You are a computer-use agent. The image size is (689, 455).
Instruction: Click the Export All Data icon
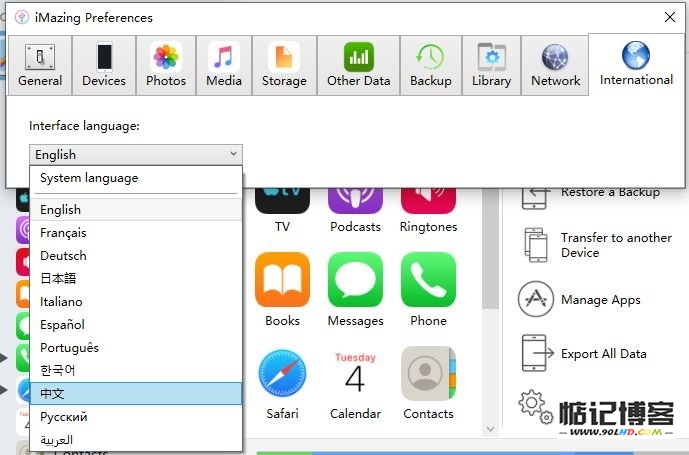coord(537,353)
